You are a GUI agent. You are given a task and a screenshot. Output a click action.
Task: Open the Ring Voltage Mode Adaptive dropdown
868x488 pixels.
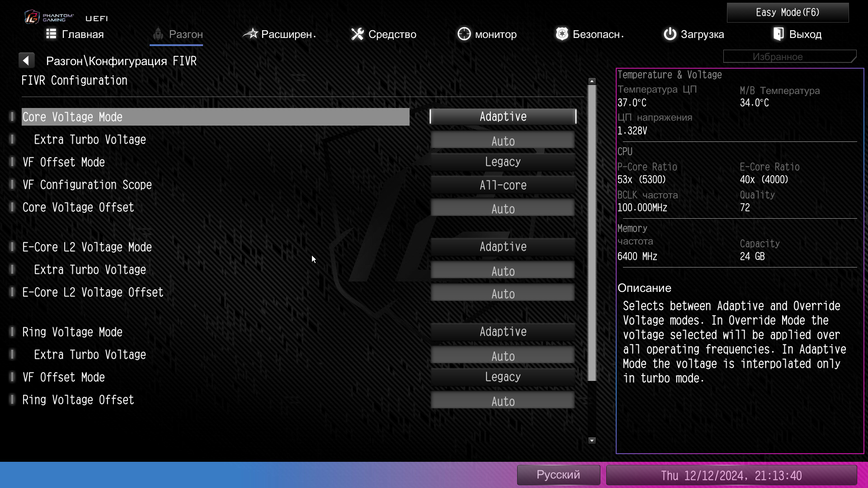(x=503, y=332)
